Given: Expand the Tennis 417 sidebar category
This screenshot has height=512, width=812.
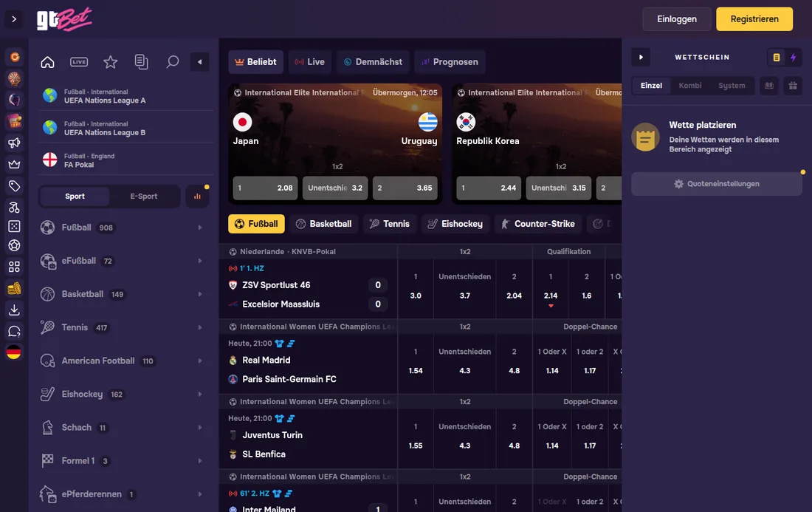Looking at the screenshot, I should click(124, 327).
